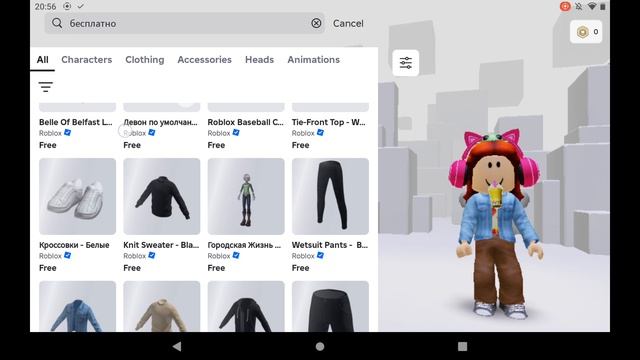Click the Cancel search button

(348, 23)
